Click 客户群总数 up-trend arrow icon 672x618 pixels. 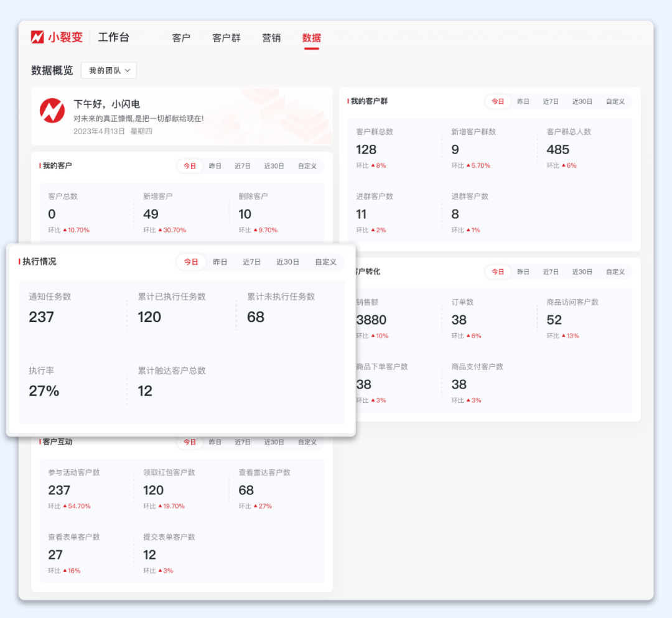pyautogui.click(x=373, y=166)
